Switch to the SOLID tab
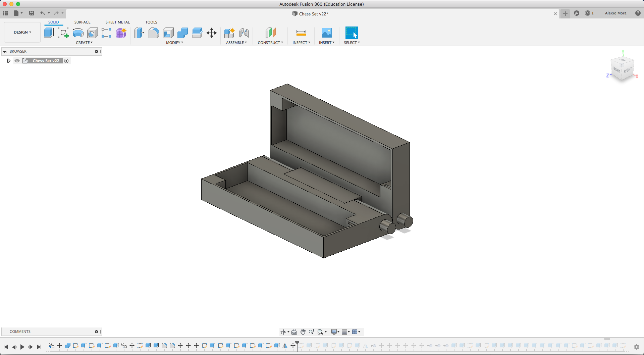The height and width of the screenshot is (355, 644). click(x=54, y=22)
